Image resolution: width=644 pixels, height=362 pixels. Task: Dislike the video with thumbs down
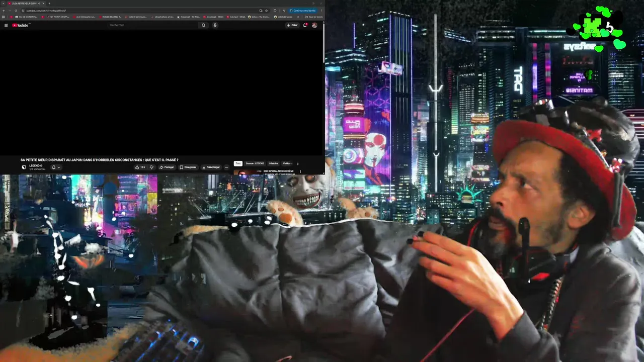[151, 167]
